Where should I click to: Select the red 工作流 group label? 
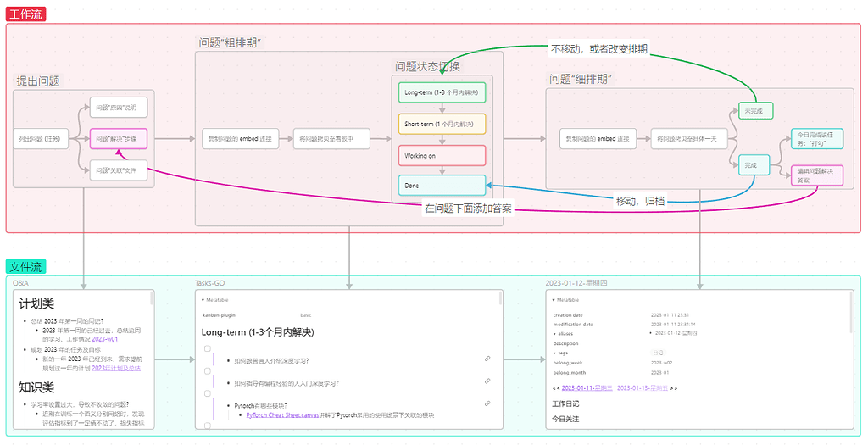click(x=26, y=14)
